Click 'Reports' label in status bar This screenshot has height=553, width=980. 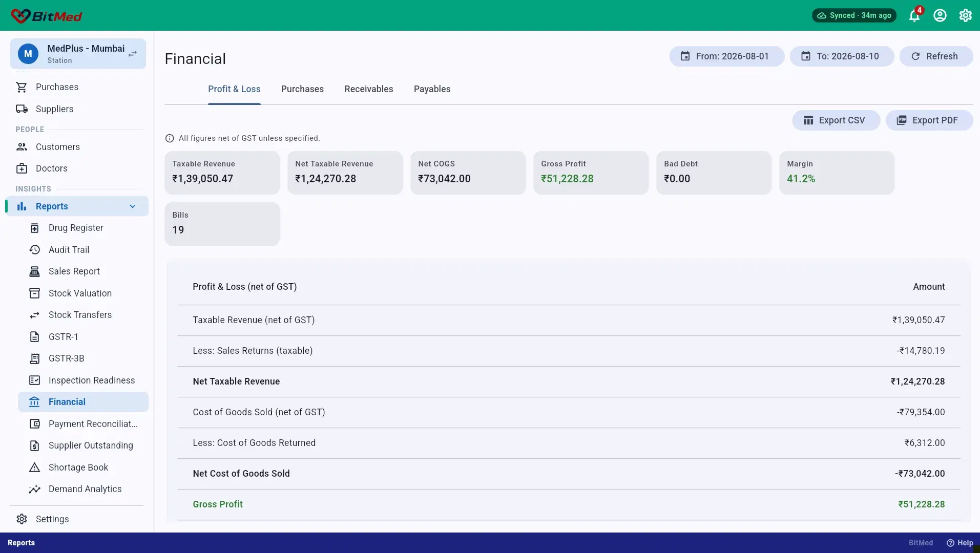21,543
